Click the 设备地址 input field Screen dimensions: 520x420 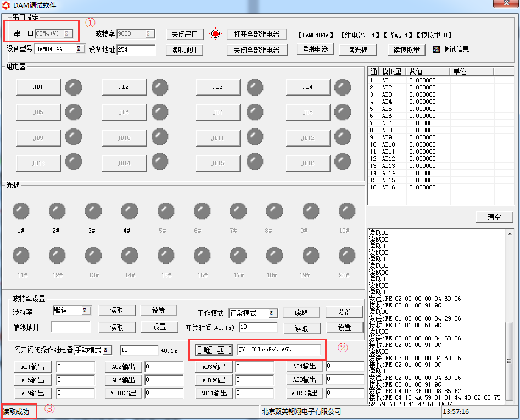click(x=136, y=50)
